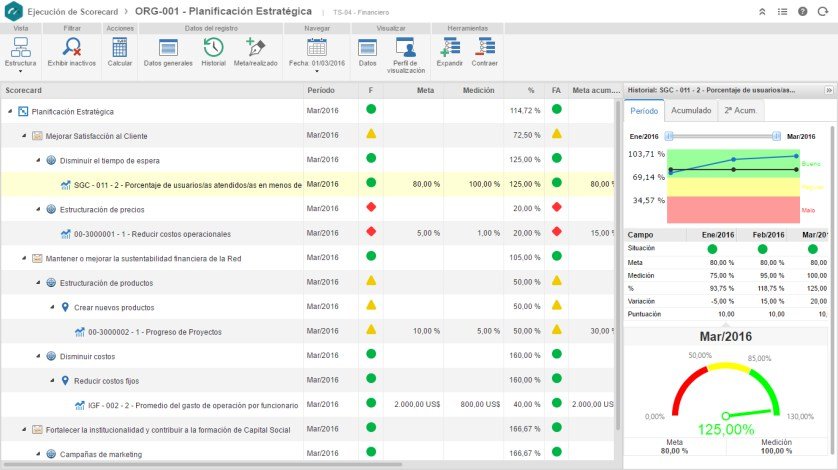
Task: Click the Expandir tree icon
Action: pos(449,47)
